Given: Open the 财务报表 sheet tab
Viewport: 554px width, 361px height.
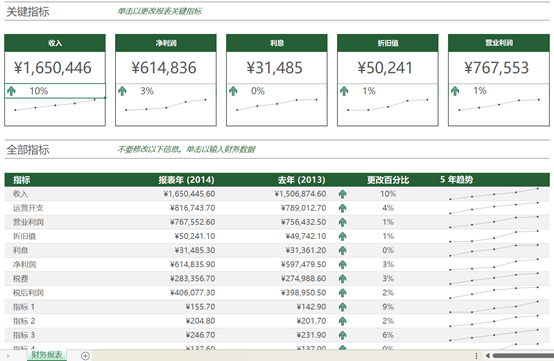Looking at the screenshot, I should (47, 355).
